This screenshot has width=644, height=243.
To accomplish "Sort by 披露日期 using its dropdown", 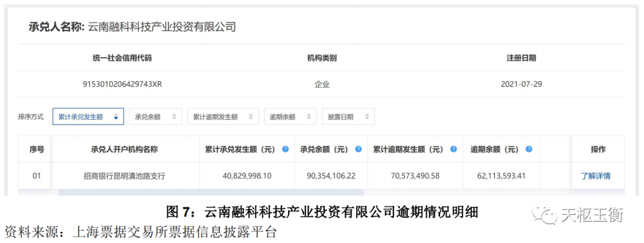I will click(348, 117).
